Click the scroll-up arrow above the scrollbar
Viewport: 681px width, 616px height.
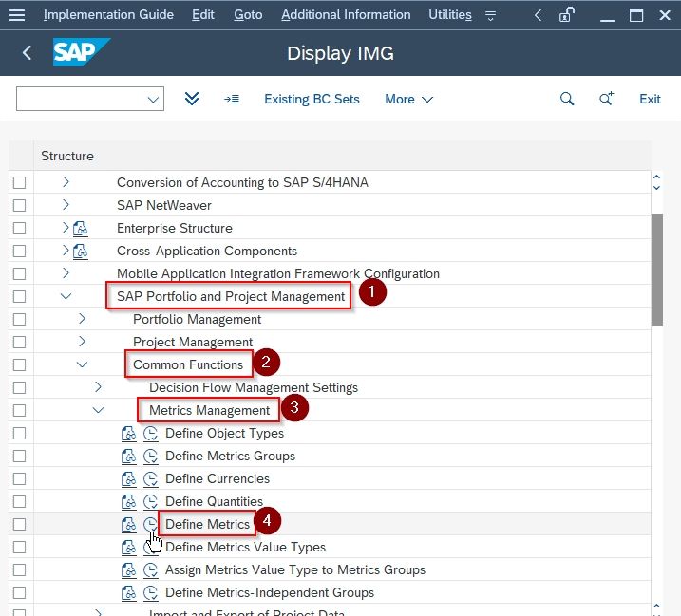coord(656,177)
